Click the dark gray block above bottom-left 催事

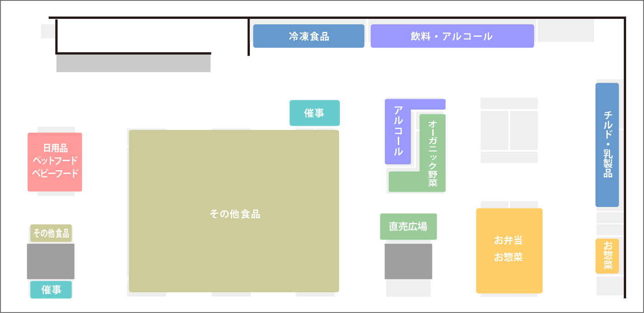[x=51, y=261]
